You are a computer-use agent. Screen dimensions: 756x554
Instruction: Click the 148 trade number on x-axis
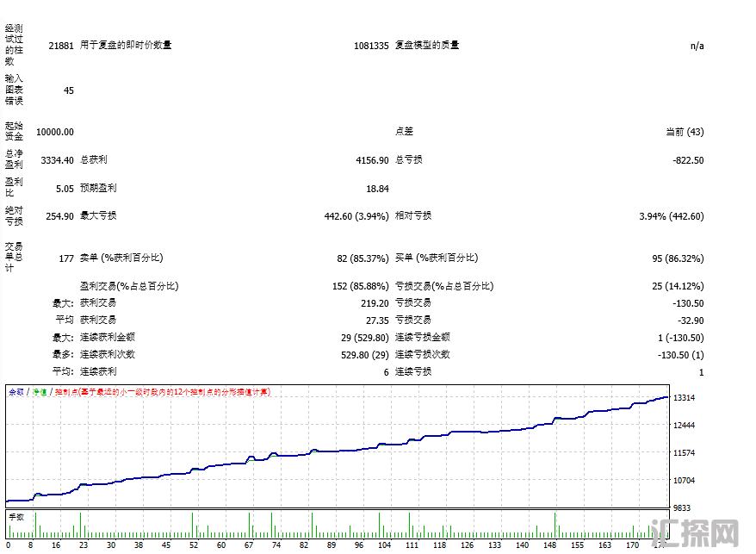click(x=549, y=545)
